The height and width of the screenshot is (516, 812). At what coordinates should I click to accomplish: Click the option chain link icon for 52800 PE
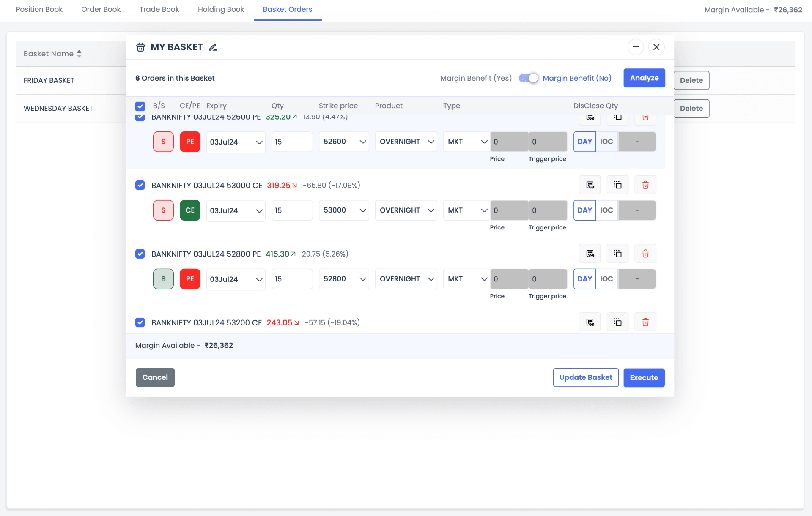tap(590, 254)
